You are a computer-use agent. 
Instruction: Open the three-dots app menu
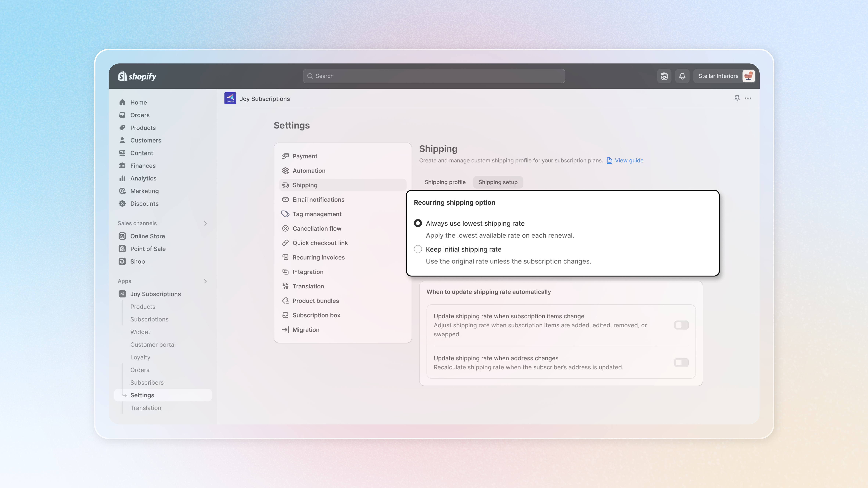point(748,98)
